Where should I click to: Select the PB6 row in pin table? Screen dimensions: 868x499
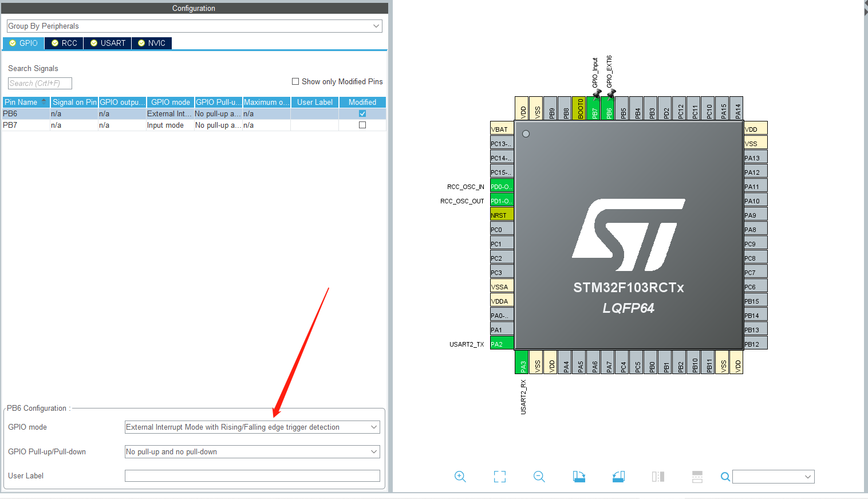[x=194, y=113]
